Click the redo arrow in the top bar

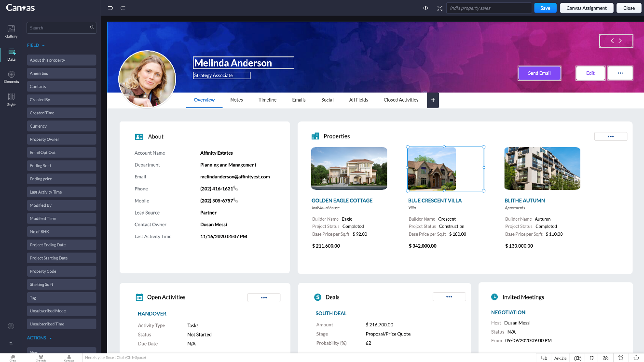coord(123,8)
